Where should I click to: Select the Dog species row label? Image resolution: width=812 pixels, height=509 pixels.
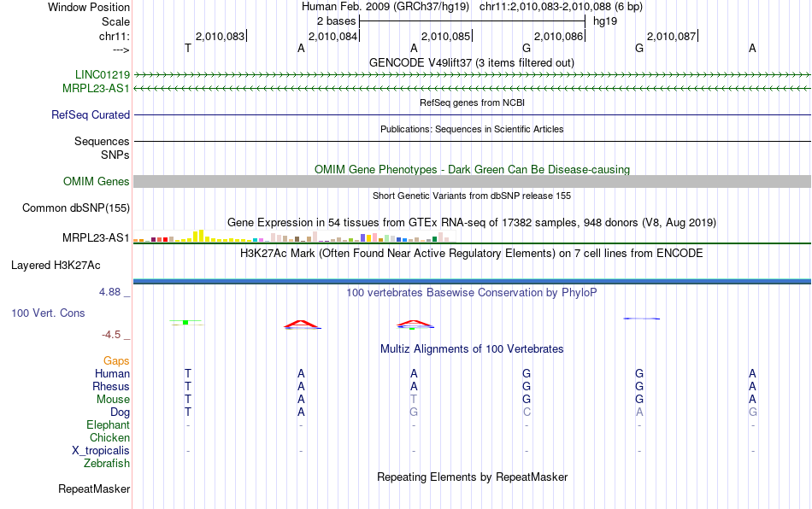click(x=121, y=412)
